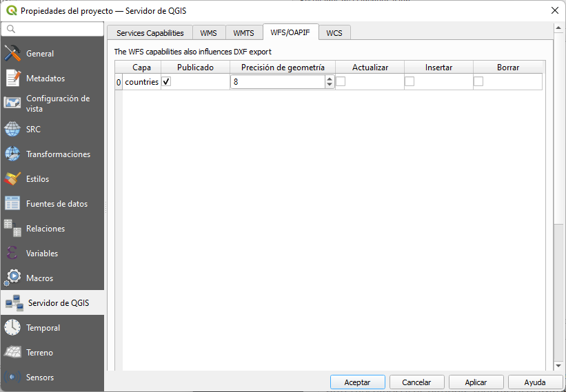Enable Actualizar for countries layer
Screen dimensions: 566x392
tap(341, 82)
